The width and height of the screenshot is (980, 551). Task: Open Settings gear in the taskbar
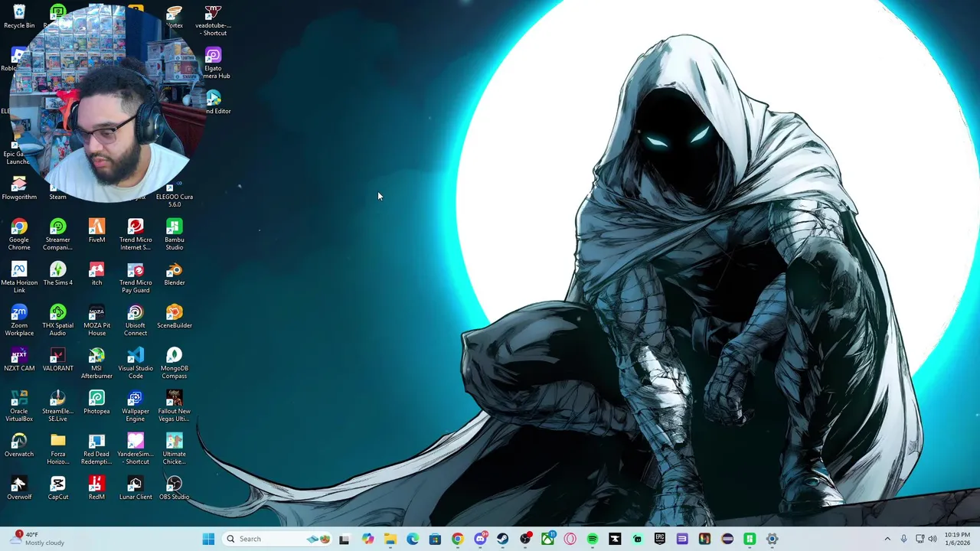click(772, 539)
